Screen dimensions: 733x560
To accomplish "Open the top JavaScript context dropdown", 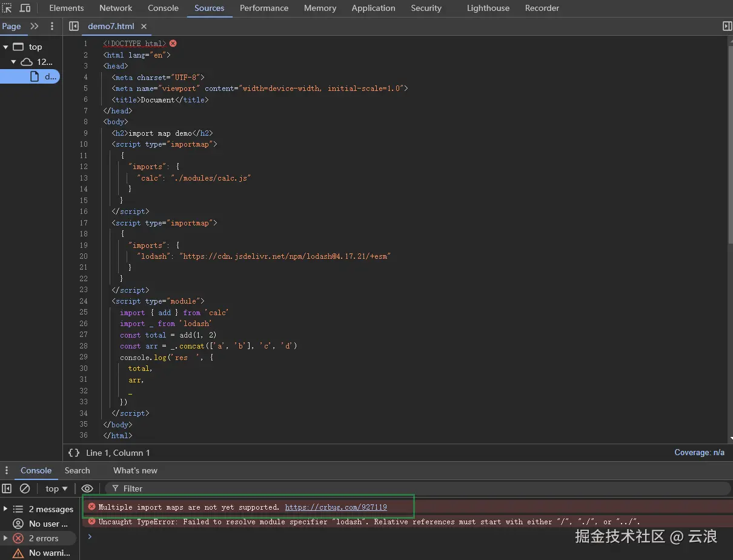I will 56,488.
